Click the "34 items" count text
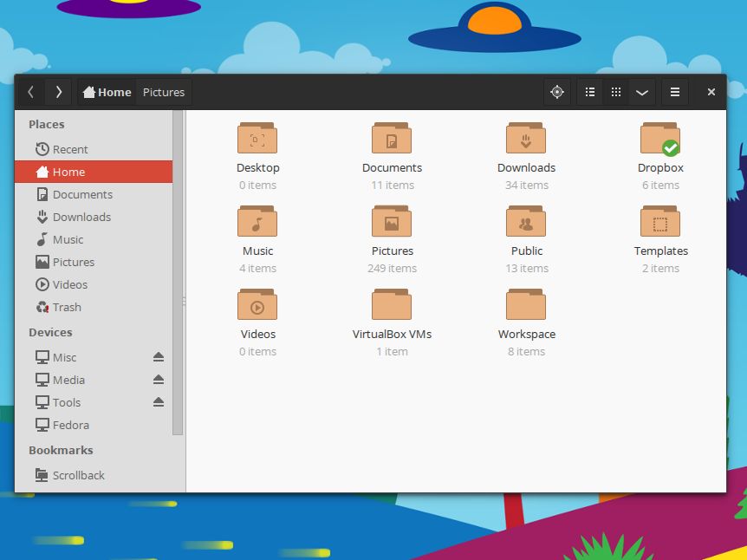Image resolution: width=747 pixels, height=560 pixels. (527, 185)
